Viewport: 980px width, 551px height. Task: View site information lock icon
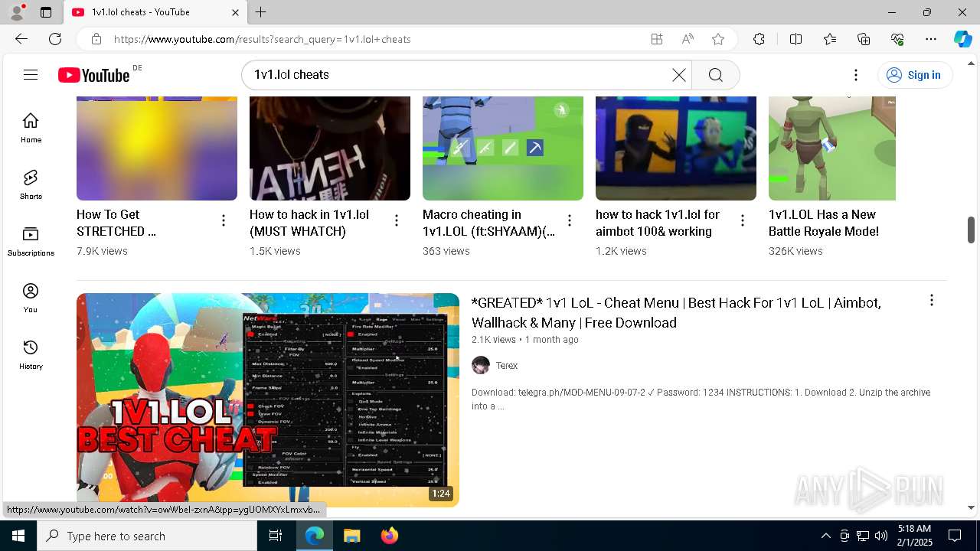coord(96,39)
